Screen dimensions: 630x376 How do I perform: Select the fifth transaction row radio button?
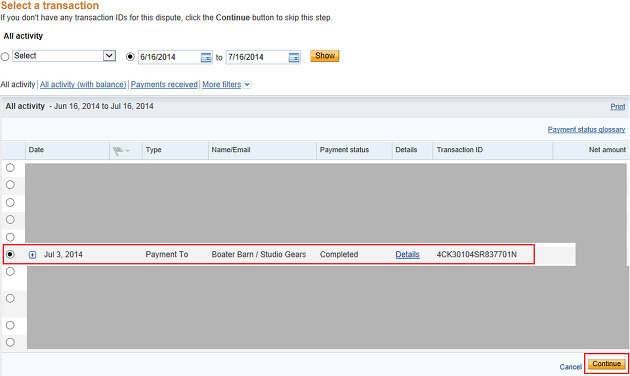pos(10,237)
